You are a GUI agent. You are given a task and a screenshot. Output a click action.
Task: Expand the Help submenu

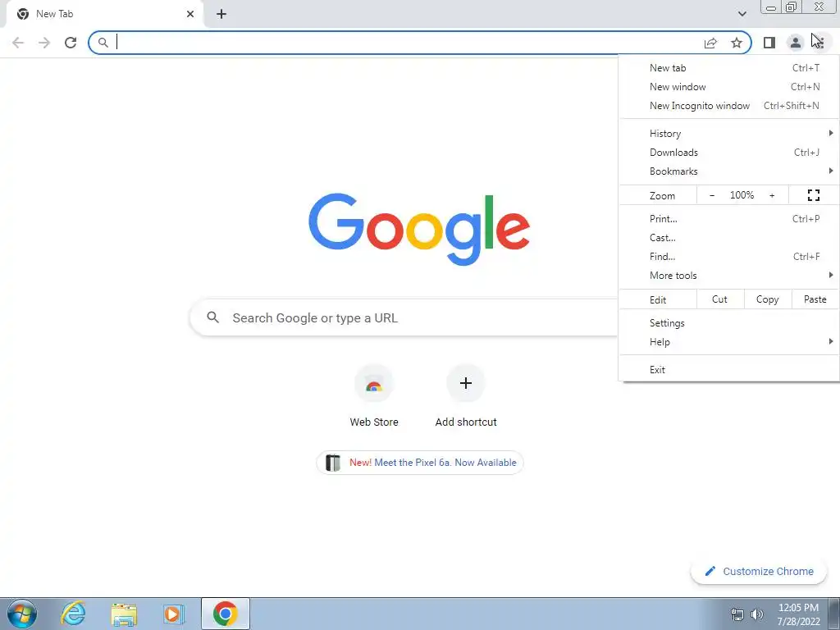729,342
